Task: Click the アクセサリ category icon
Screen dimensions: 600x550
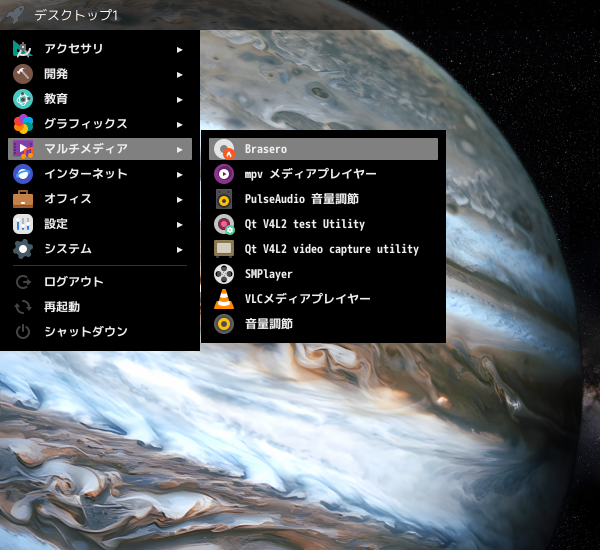Action: click(x=23, y=49)
